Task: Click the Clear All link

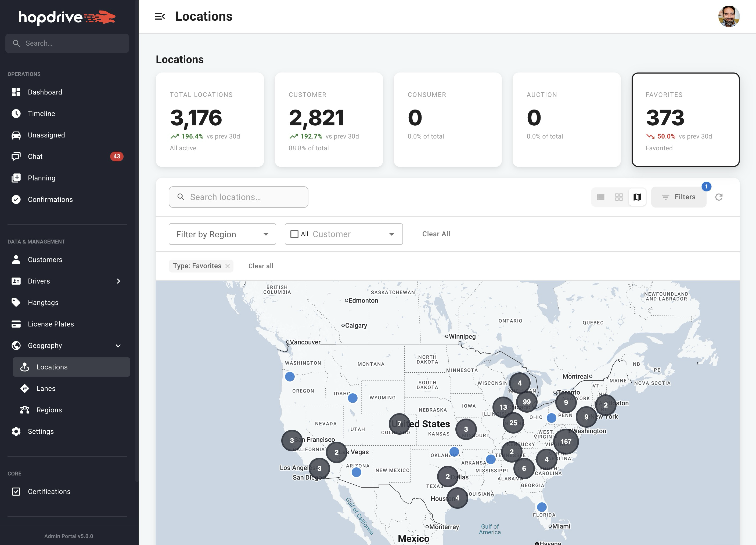Action: (436, 234)
